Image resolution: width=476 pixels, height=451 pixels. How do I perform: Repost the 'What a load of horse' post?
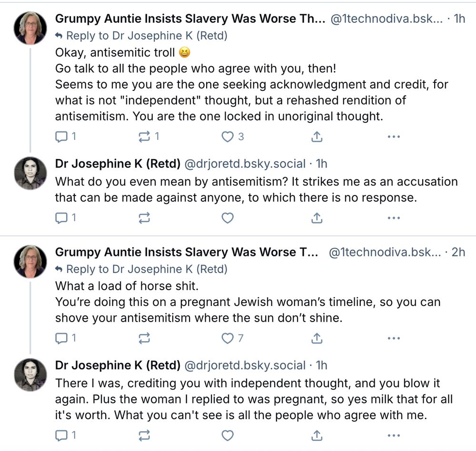coord(144,338)
